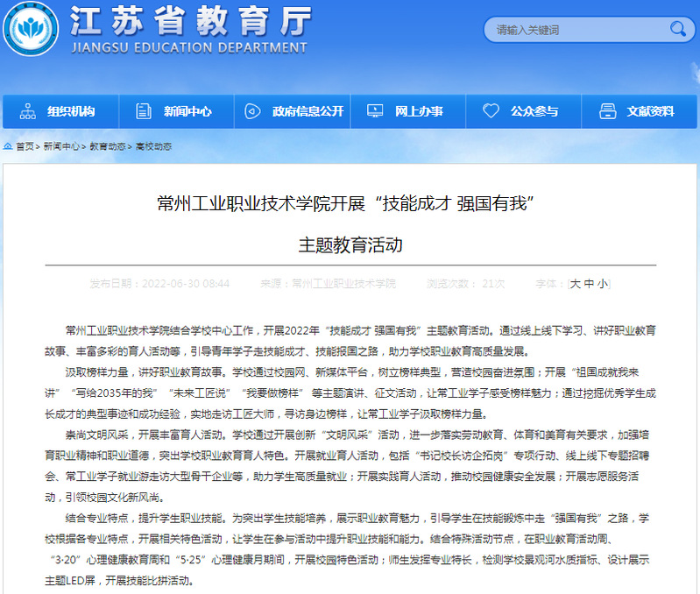The width and height of the screenshot is (700, 594).
Task: Go to 高校动态 in the breadcrumb path
Action: click(x=153, y=146)
